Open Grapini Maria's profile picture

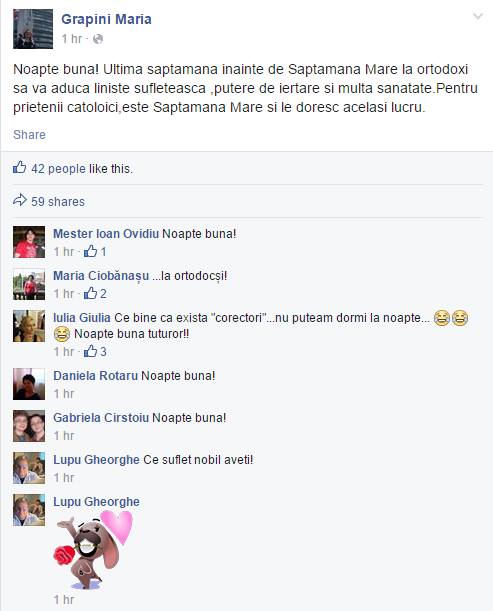pyautogui.click(x=33, y=29)
